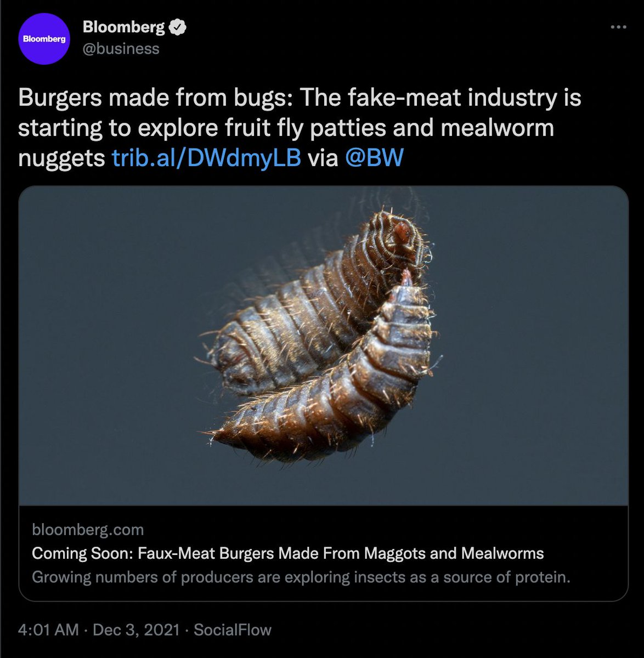Open the Bloomberg purple profile avatar

tap(43, 38)
